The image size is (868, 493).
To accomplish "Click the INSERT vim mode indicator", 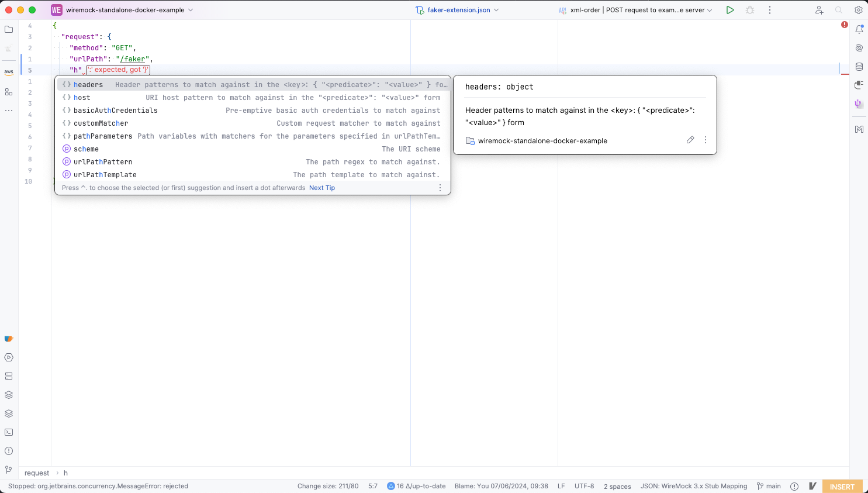I will (x=842, y=487).
